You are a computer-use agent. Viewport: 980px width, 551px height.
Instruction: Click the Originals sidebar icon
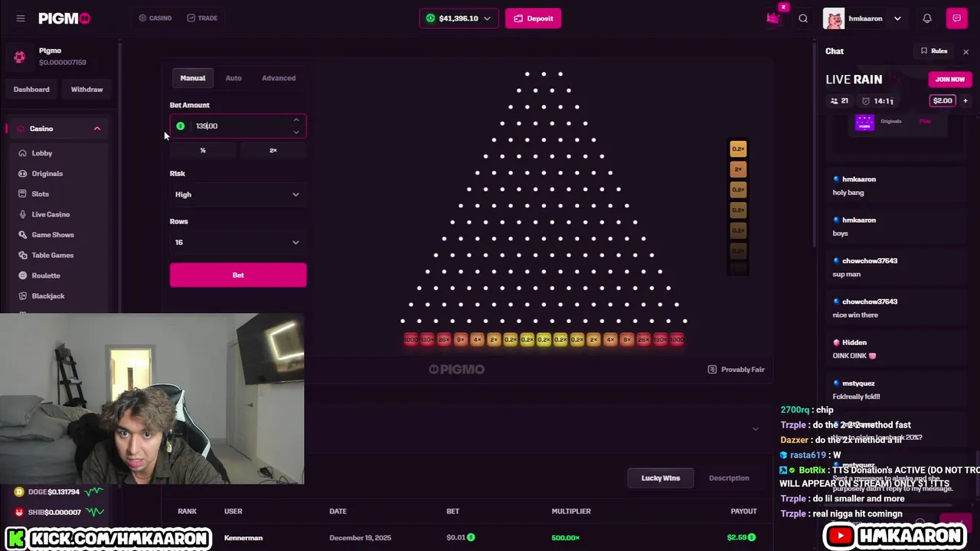click(22, 174)
